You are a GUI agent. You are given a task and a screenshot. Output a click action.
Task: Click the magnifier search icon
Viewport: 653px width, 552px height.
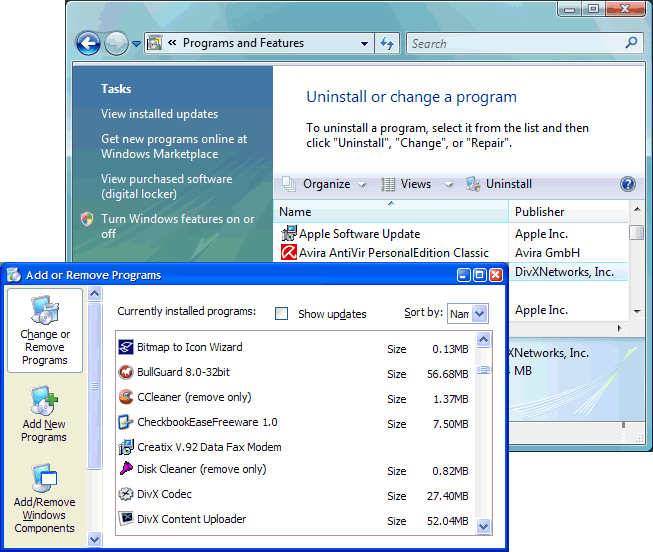tap(632, 42)
